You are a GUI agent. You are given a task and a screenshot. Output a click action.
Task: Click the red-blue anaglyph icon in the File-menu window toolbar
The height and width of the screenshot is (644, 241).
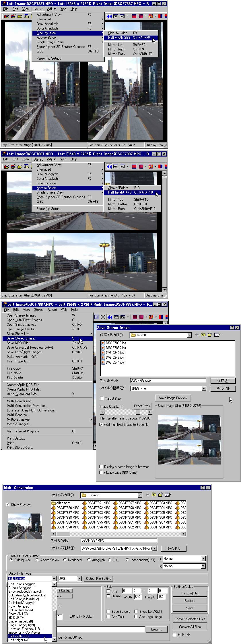(x=161, y=317)
